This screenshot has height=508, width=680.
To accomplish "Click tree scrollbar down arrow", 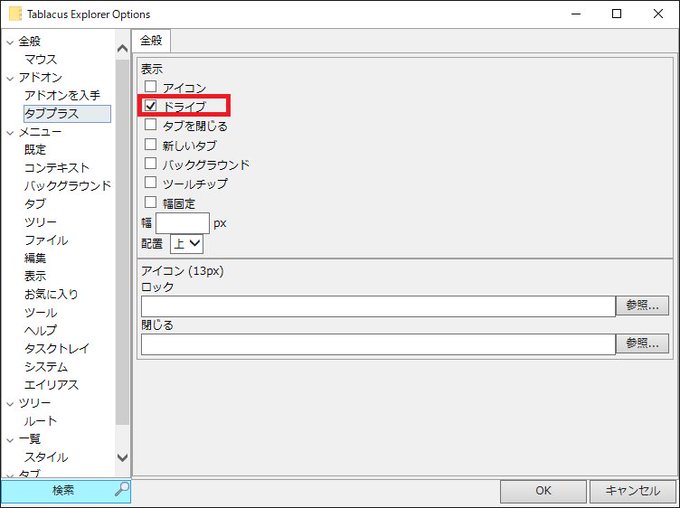I will (x=123, y=457).
